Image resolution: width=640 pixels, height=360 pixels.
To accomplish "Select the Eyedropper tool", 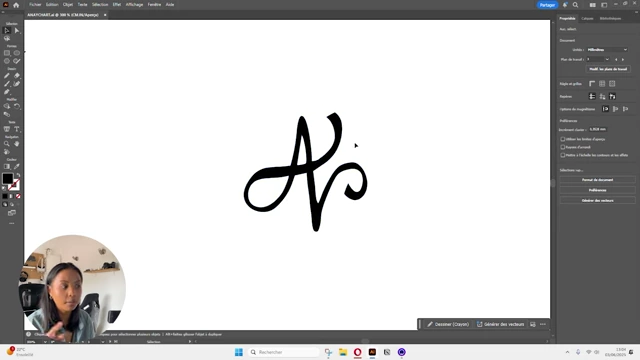I will 17,167.
